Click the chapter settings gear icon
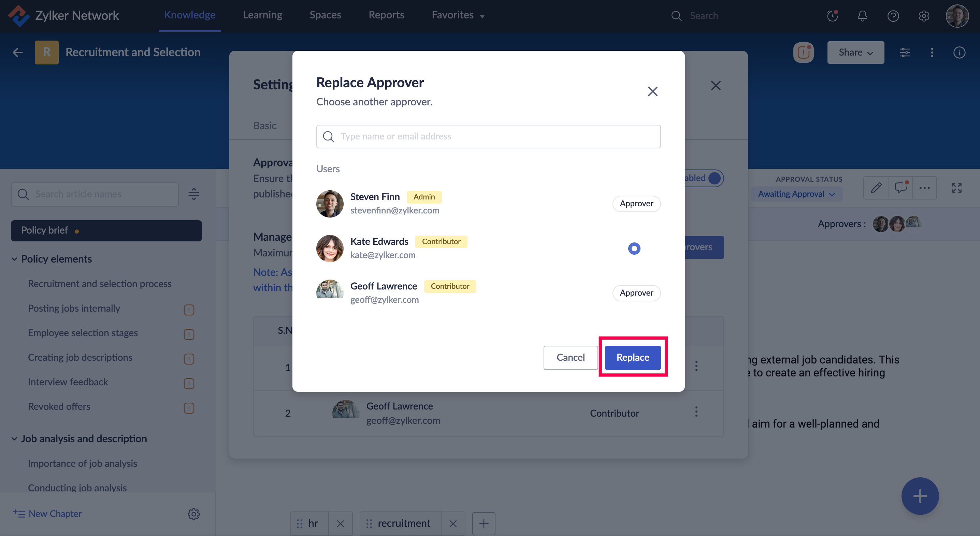 [x=193, y=514]
